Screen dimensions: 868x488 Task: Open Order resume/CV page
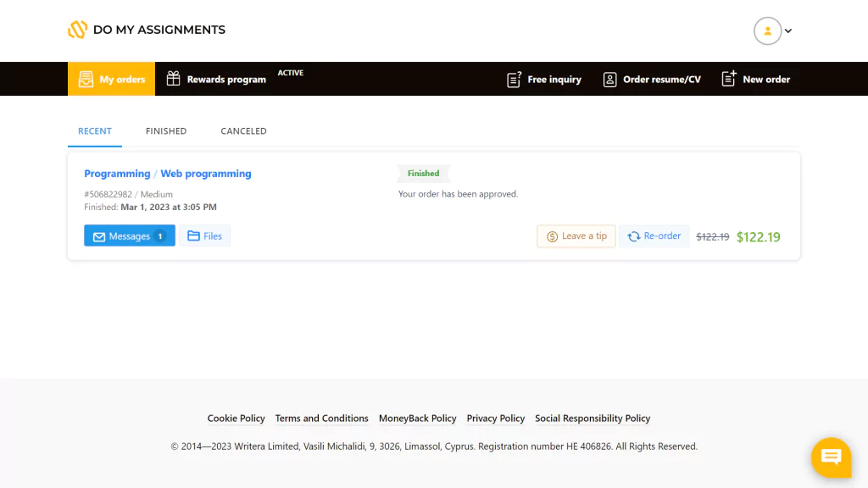point(661,80)
